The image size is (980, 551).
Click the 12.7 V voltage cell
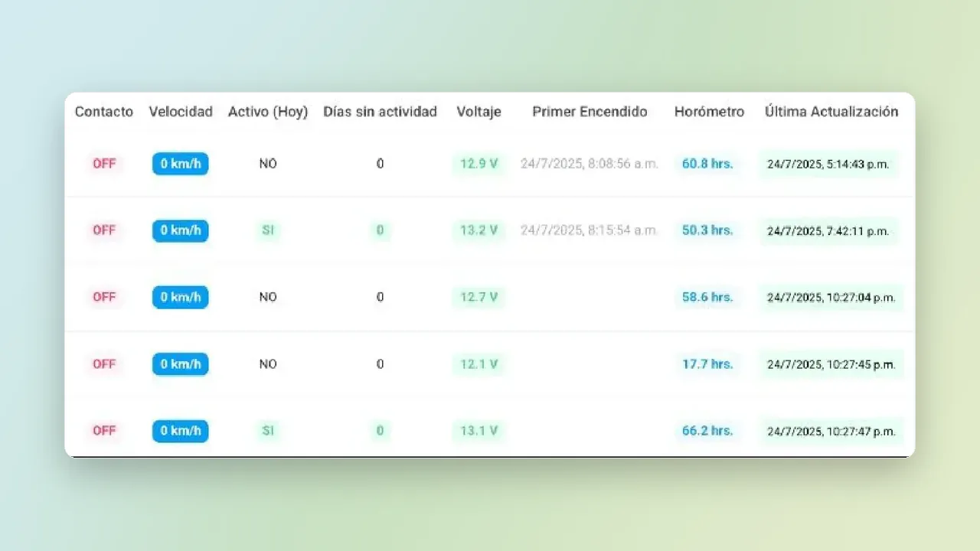[479, 297]
